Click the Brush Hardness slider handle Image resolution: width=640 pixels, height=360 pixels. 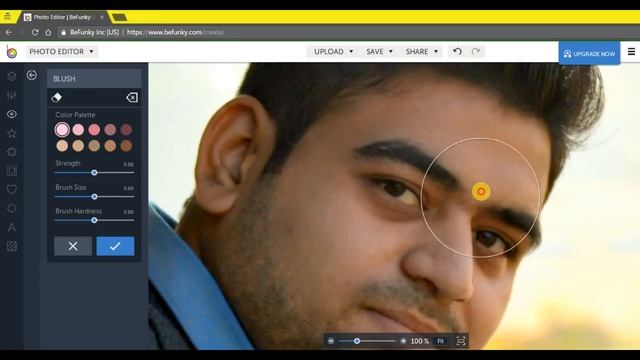[94, 220]
